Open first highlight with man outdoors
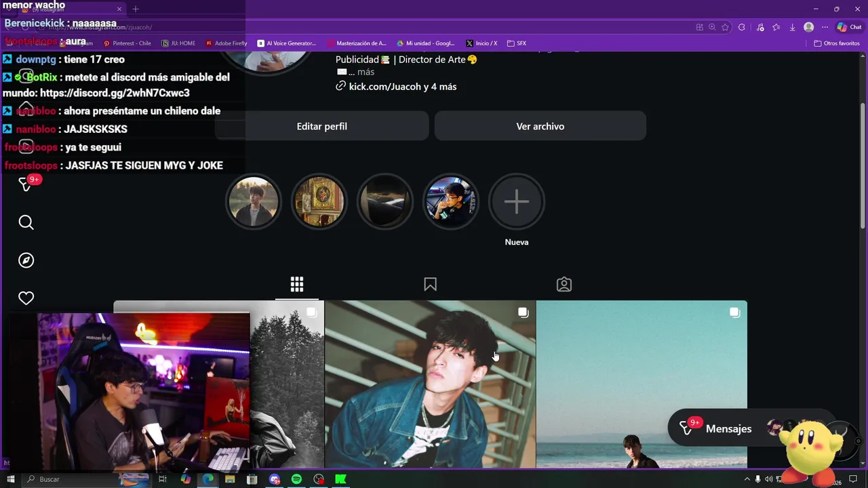Screen dimensions: 868x488 [253, 201]
